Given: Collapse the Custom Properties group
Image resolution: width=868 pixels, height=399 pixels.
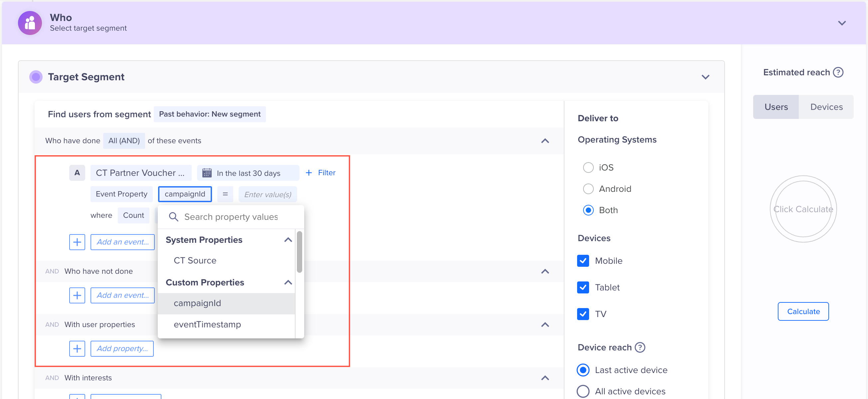Looking at the screenshot, I should pos(288,282).
